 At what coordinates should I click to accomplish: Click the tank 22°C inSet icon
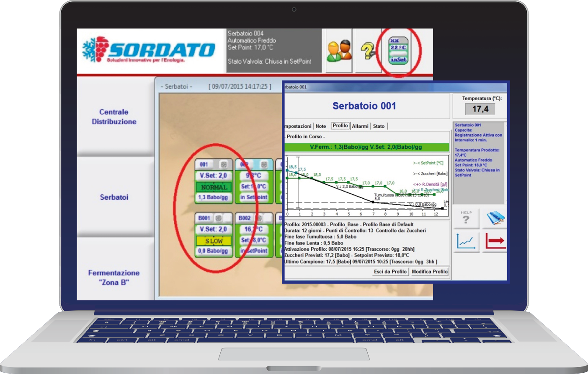pyautogui.click(x=398, y=51)
